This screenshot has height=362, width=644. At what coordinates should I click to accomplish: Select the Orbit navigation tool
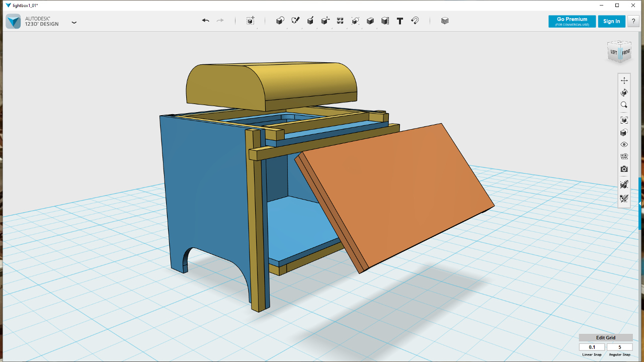coord(624,93)
